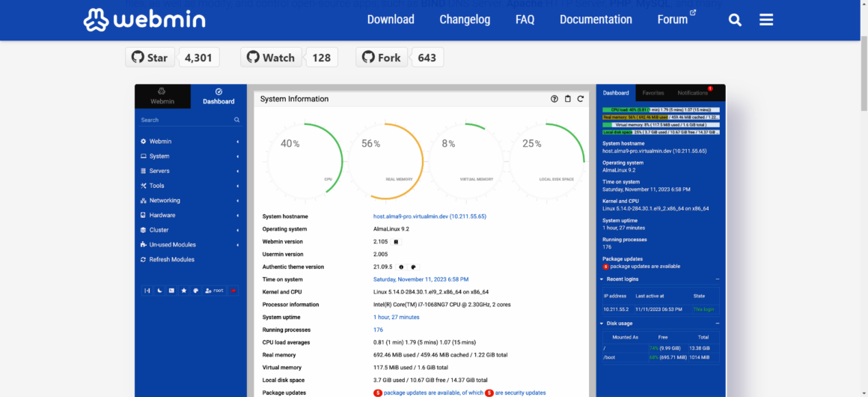Open the Favorites tab in right panel
The width and height of the screenshot is (868, 397).
pyautogui.click(x=652, y=93)
